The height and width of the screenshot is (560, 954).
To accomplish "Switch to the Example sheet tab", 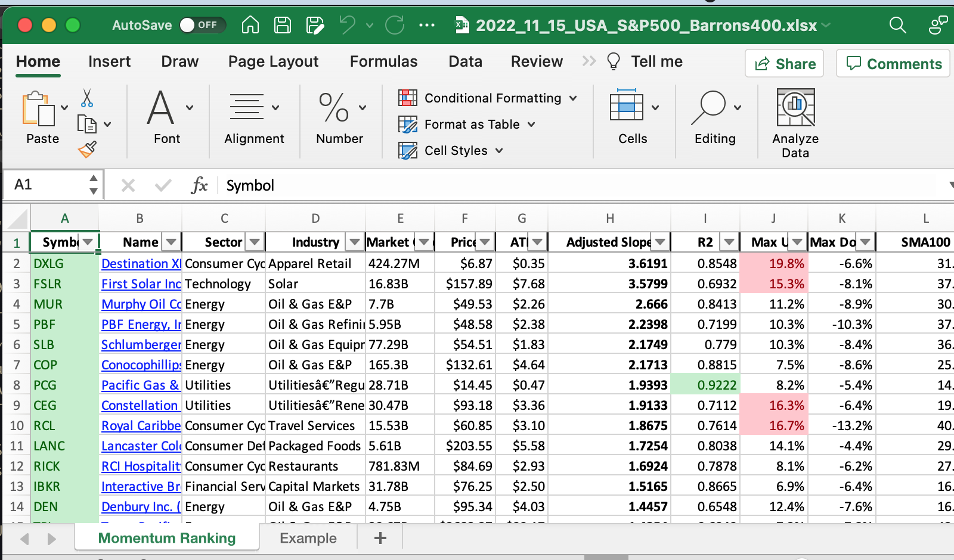I will pyautogui.click(x=308, y=539).
